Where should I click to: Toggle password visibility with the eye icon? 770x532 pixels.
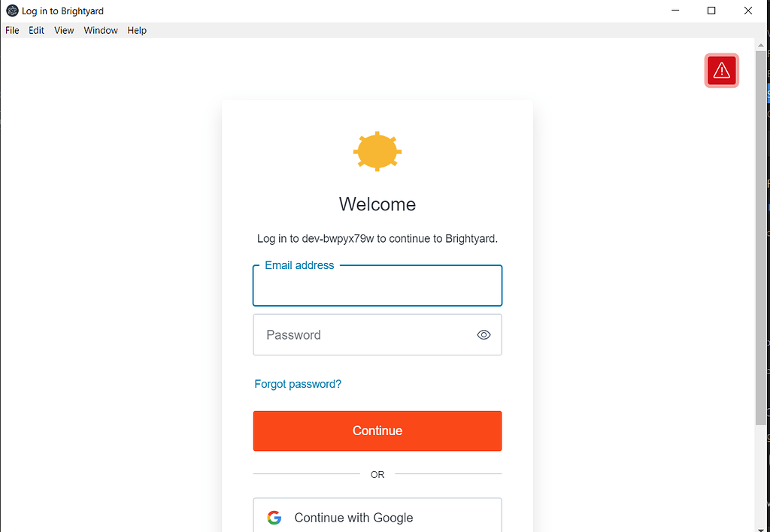484,334
